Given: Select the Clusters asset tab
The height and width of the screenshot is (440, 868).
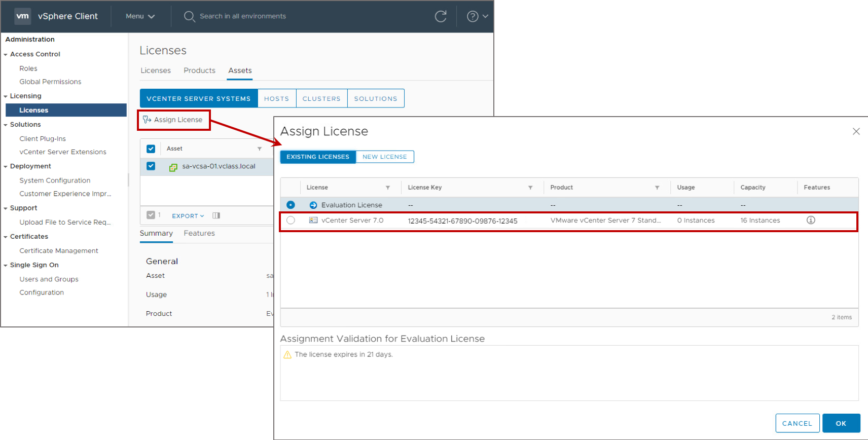Looking at the screenshot, I should click(321, 98).
